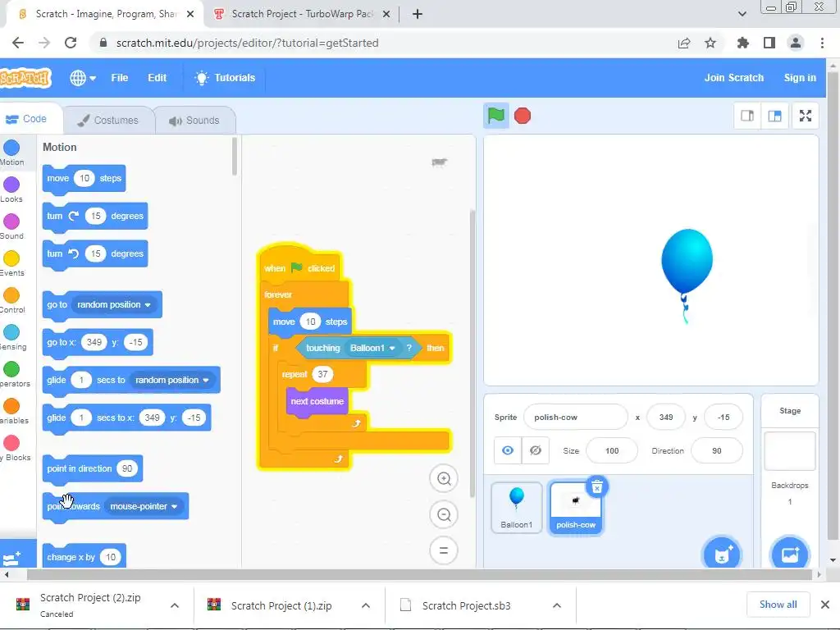Select the Balloon1 sprite thumbnail
This screenshot has width=840, height=630.
(517, 507)
